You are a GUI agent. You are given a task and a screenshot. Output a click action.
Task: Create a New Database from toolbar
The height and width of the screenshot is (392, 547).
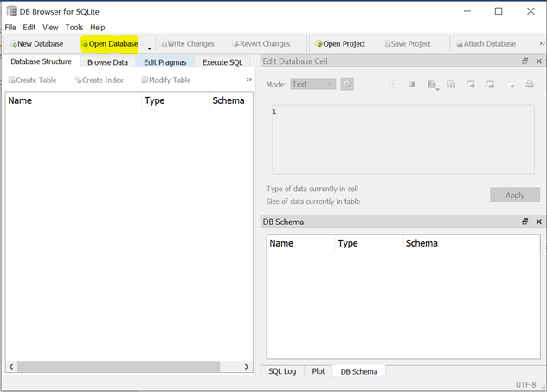[x=36, y=43]
